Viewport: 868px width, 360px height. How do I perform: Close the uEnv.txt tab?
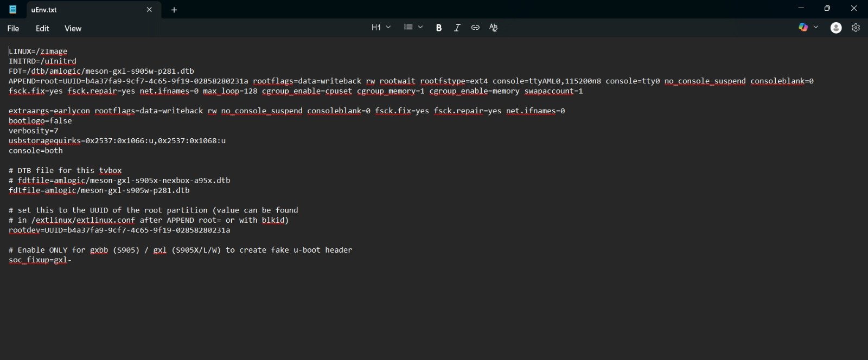[x=149, y=10]
